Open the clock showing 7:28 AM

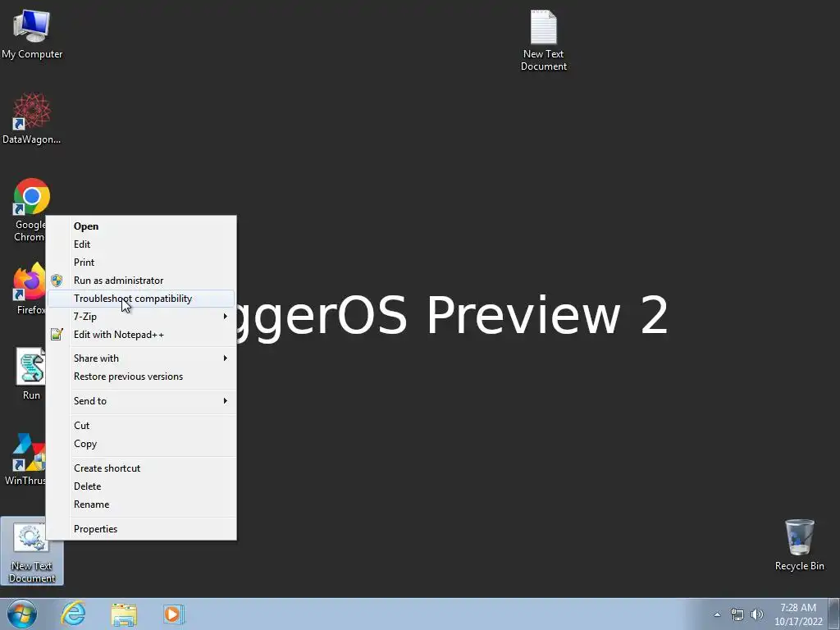[797, 614]
